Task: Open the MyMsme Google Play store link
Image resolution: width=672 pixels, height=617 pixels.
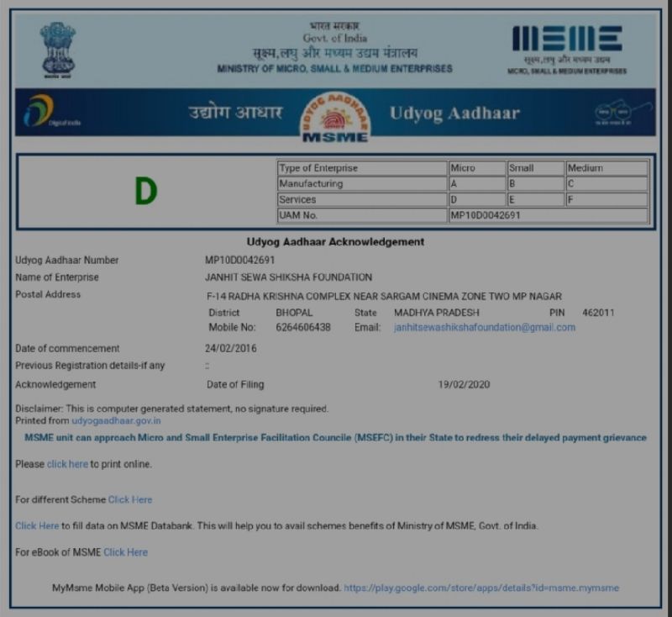Action: click(x=480, y=588)
